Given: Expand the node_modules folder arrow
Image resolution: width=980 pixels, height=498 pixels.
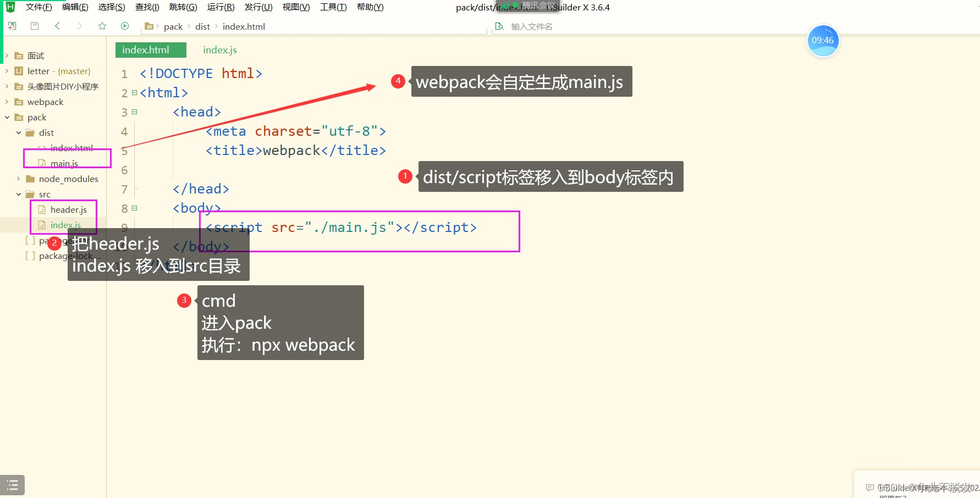Looking at the screenshot, I should click(19, 179).
